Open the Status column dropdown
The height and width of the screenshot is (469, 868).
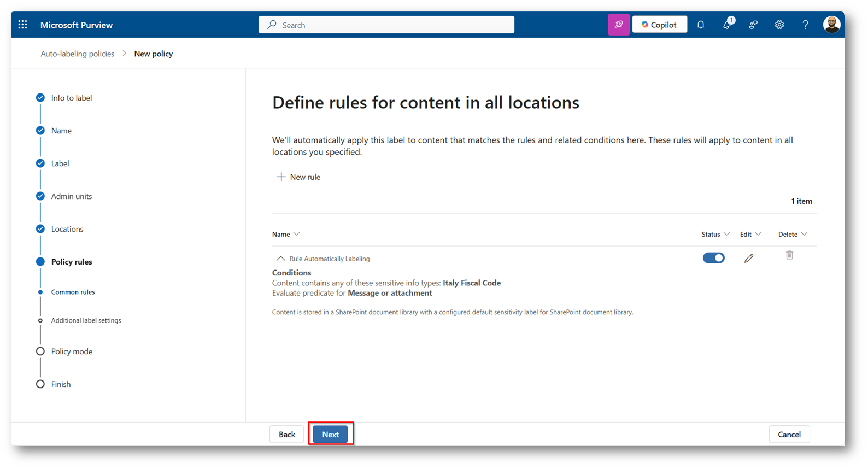726,234
